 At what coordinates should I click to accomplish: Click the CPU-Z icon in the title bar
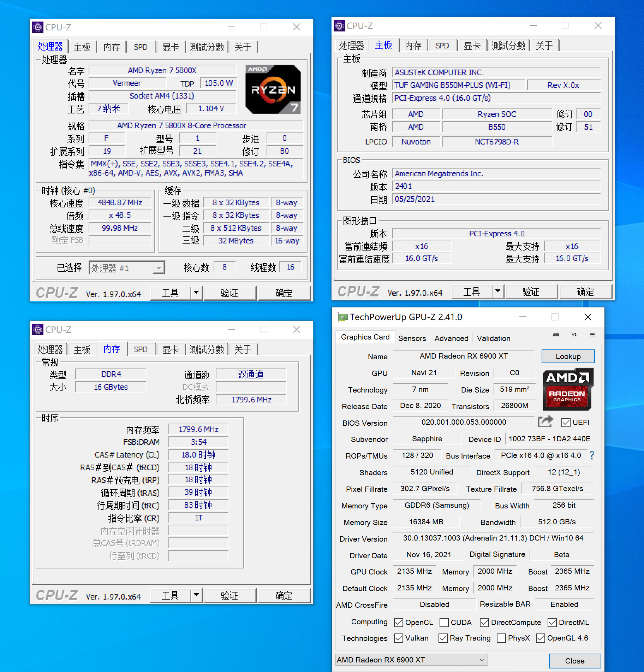coord(37,27)
